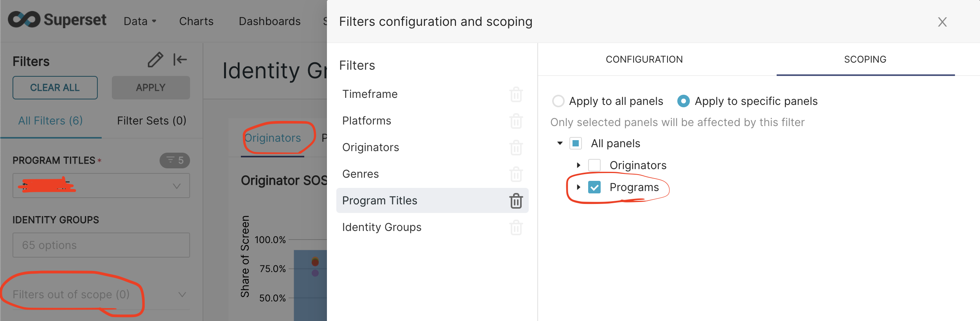
Task: Toggle the All panels checkbox
Action: (575, 144)
